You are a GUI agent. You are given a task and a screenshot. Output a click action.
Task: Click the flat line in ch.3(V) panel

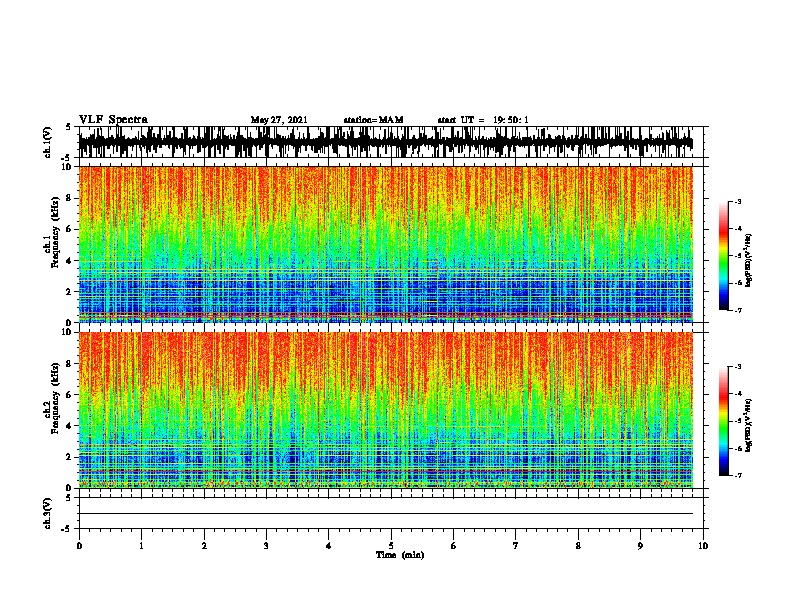pyautogui.click(x=386, y=514)
